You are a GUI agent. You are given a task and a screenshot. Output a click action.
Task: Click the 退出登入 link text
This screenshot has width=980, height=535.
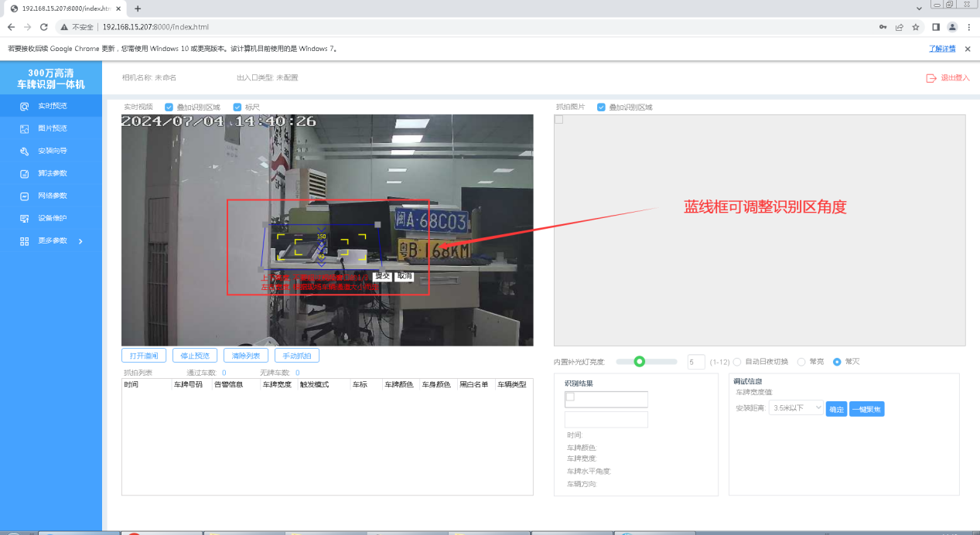point(955,78)
